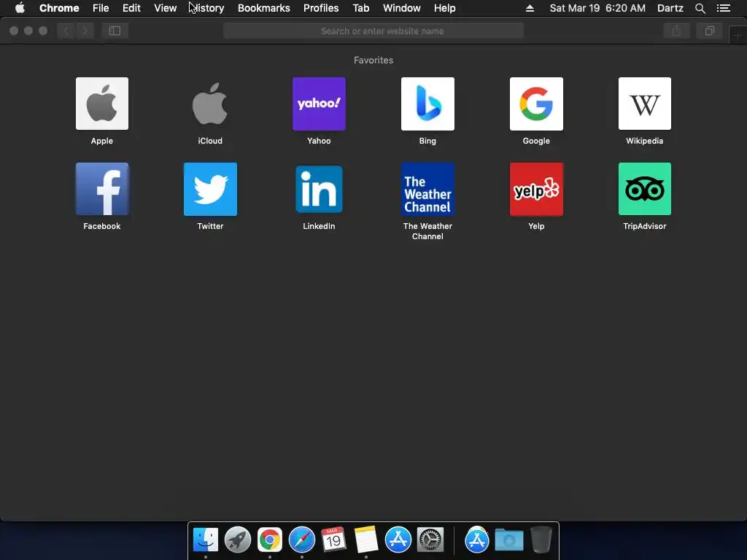The height and width of the screenshot is (560, 747).
Task: Click the Dartz user name
Action: (670, 8)
